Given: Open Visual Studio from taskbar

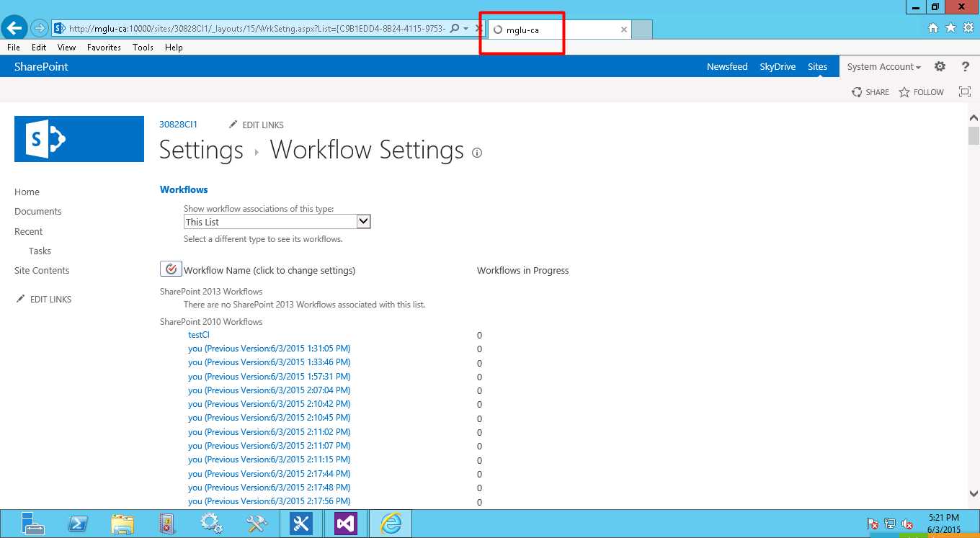Looking at the screenshot, I should point(346,524).
